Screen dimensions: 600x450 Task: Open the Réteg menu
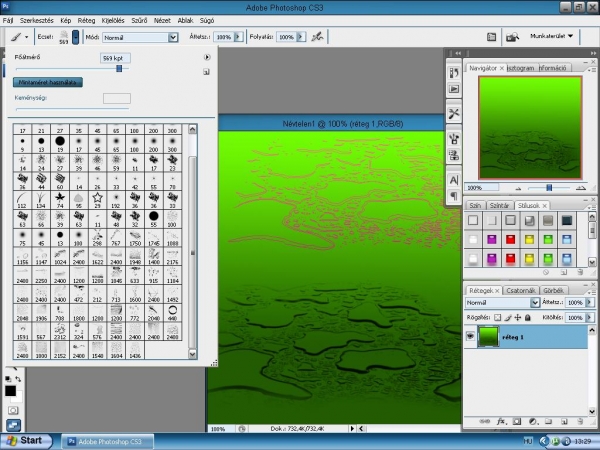86,20
